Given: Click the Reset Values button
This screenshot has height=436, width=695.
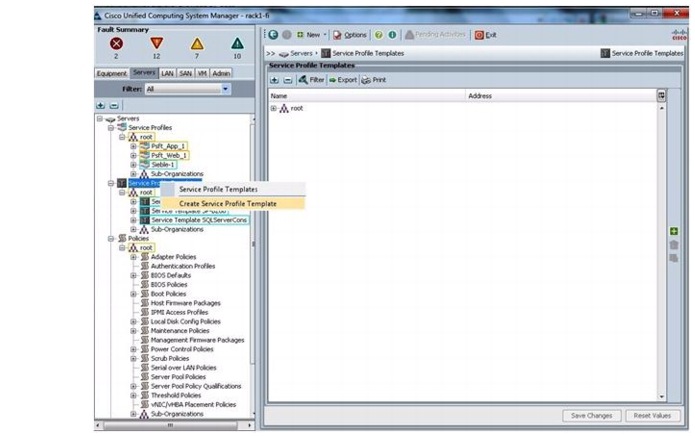Looking at the screenshot, I should coord(652,416).
